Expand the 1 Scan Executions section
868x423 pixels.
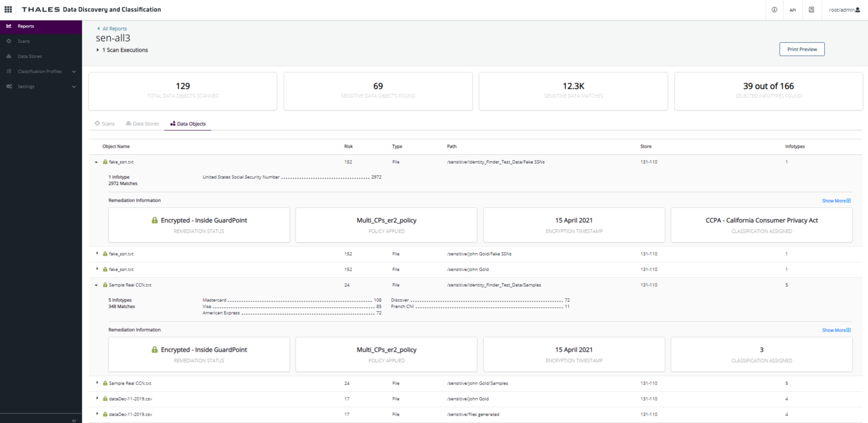[x=98, y=50]
